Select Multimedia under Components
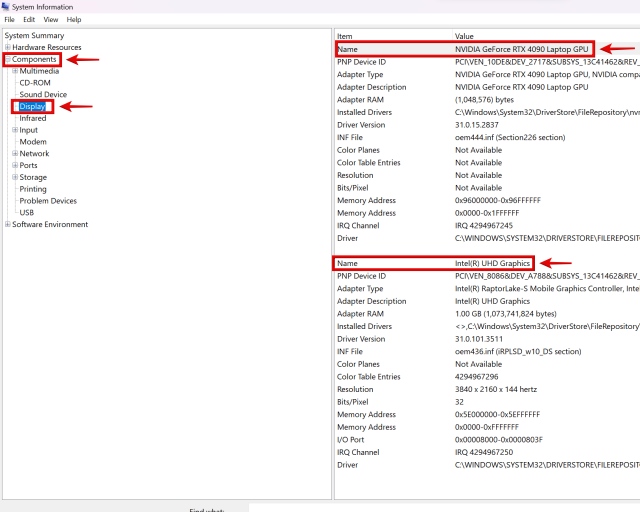Screen dimensions: 640x512 click(39, 71)
